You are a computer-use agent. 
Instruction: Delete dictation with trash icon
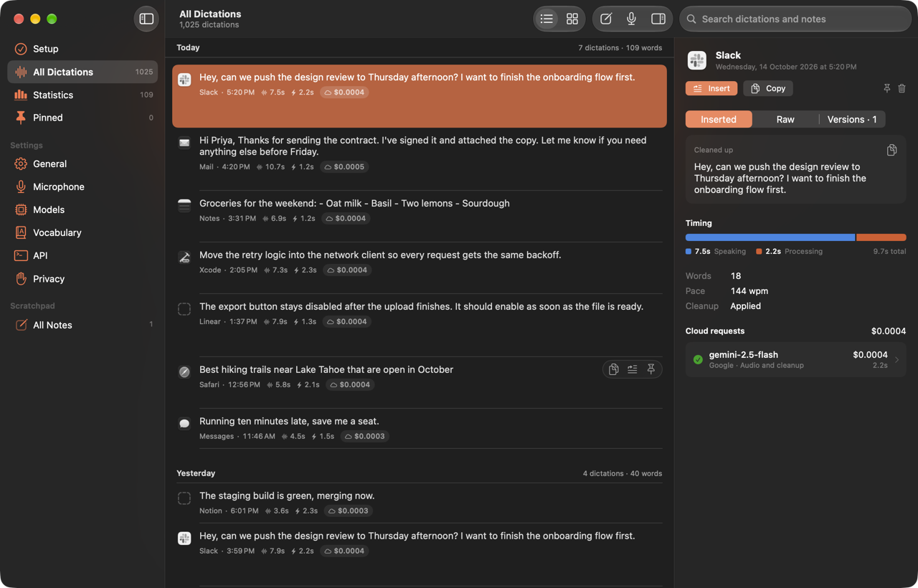[902, 88]
